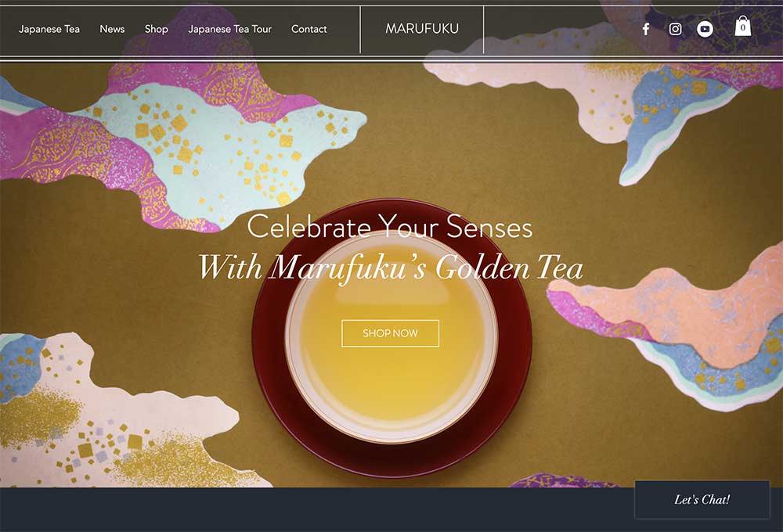
Task: Click the With Marufuku's Golden Tea text
Action: coord(391,268)
